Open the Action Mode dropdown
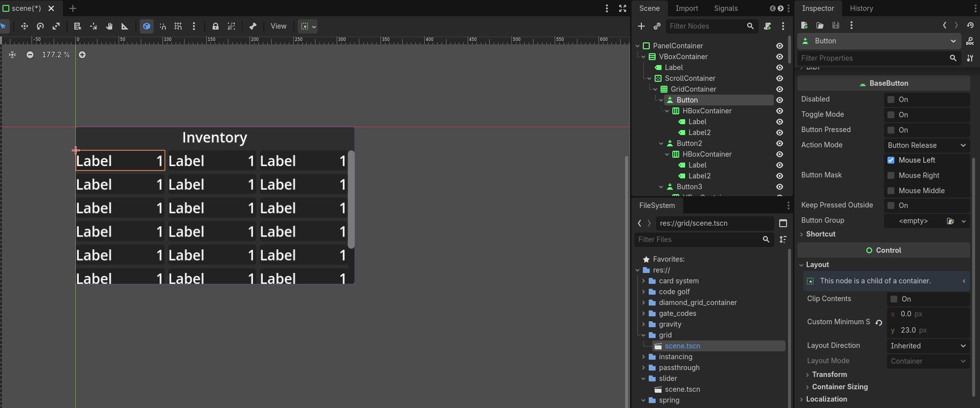This screenshot has width=980, height=408. [927, 145]
